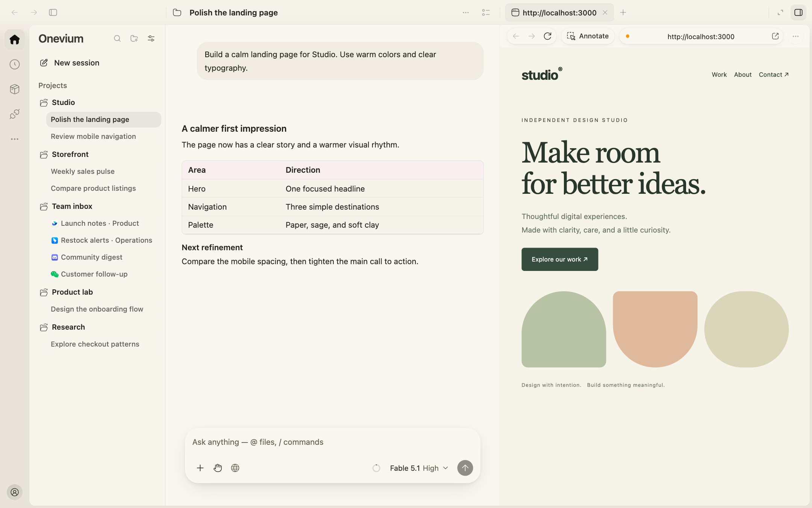812x508 pixels.
Task: Select the http://localhost:3000 browser tab
Action: pyautogui.click(x=559, y=12)
